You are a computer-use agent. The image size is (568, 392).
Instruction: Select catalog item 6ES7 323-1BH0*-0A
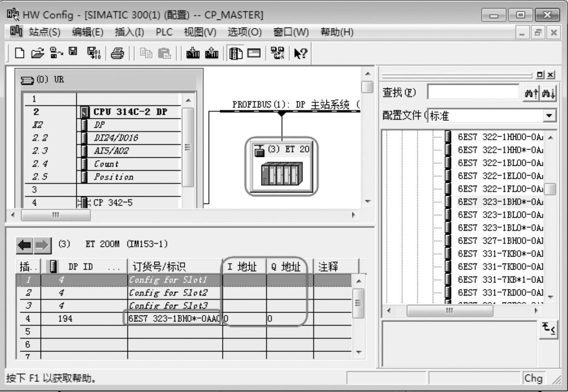coord(500,202)
